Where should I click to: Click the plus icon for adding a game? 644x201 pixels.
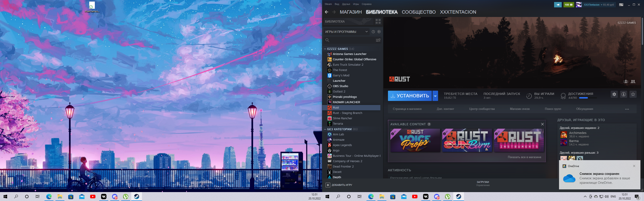(328, 185)
